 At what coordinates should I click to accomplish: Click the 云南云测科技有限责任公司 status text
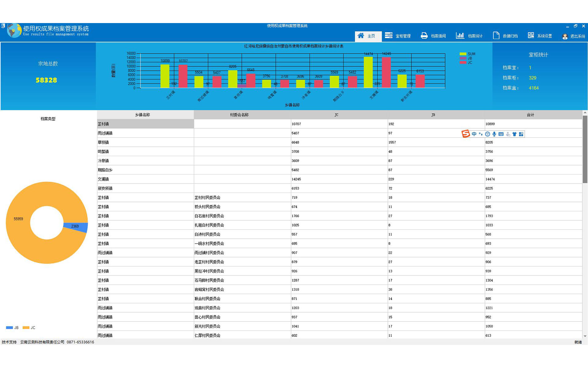[x=42, y=342]
